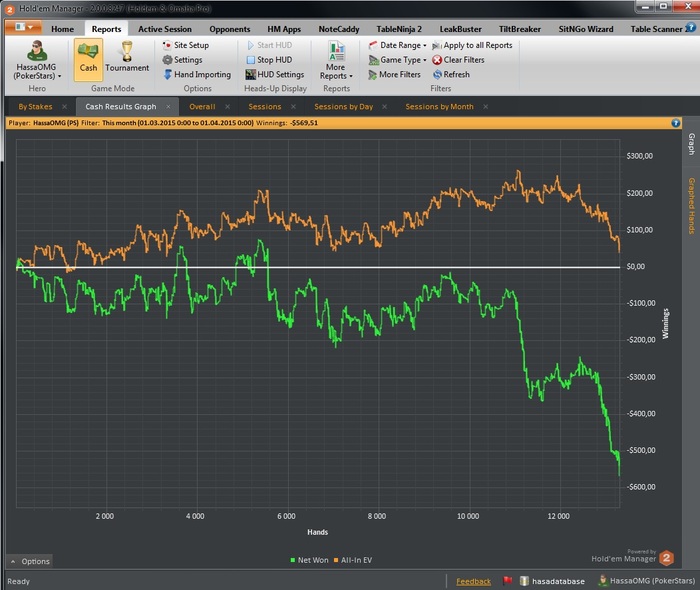Switch to the By Stakes report tab

[x=35, y=107]
